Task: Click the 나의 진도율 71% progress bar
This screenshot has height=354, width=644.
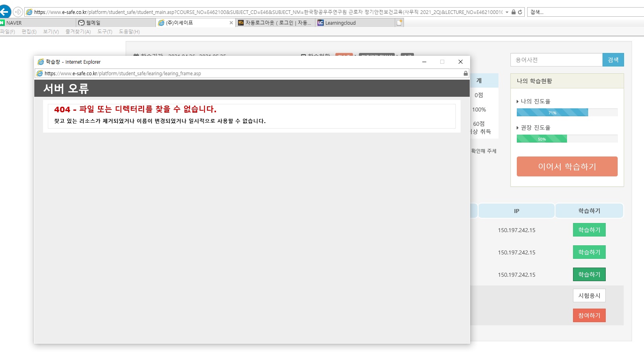Action: pos(552,113)
